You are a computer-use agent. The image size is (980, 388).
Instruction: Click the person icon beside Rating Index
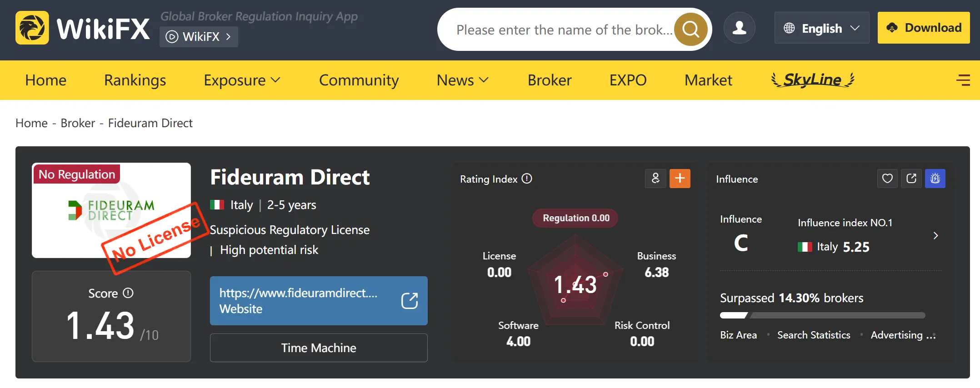coord(655,179)
